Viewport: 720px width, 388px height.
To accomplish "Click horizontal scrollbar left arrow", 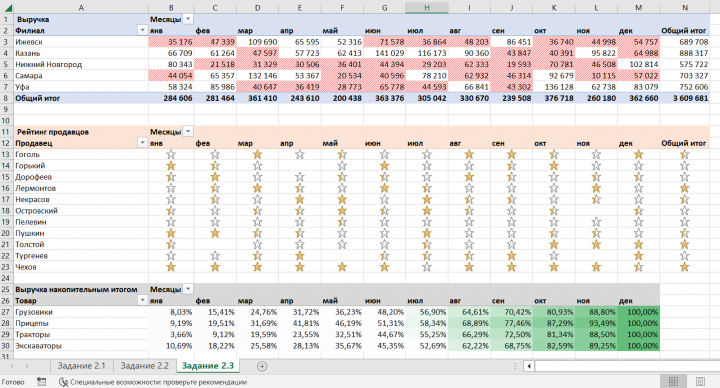I will coord(529,366).
